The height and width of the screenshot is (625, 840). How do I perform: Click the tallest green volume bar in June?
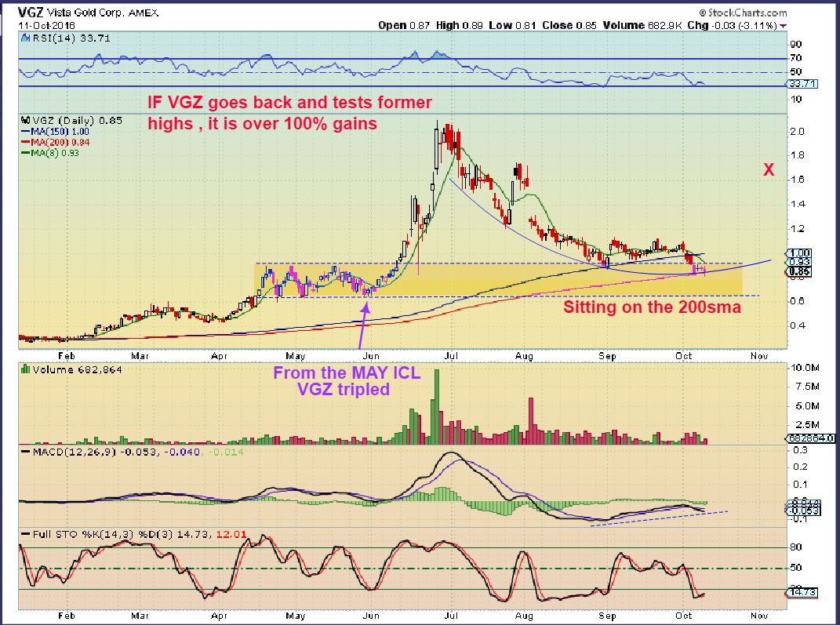click(437, 407)
